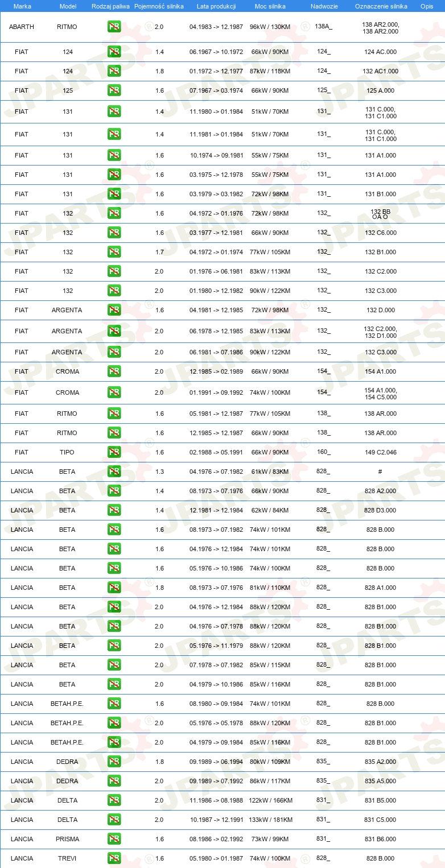445x868 pixels.
Task: Click the engine code 124 AC.000
Action: tap(380, 52)
